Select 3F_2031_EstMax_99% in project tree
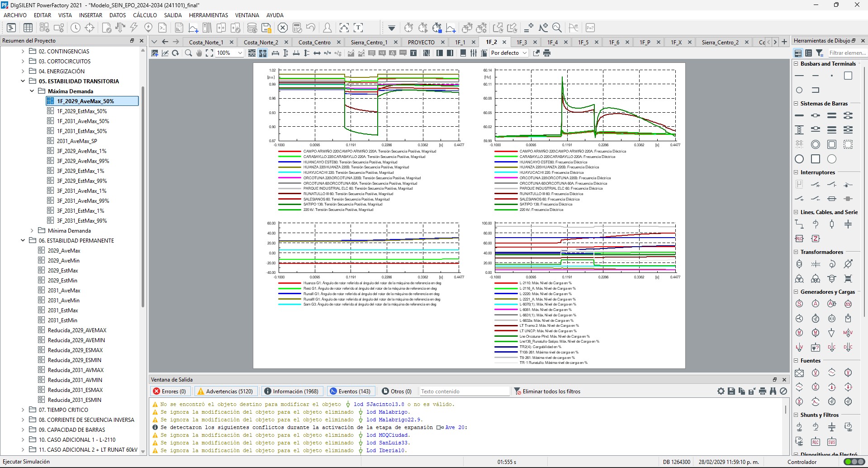Viewport: 868px width, 468px height. [x=82, y=220]
